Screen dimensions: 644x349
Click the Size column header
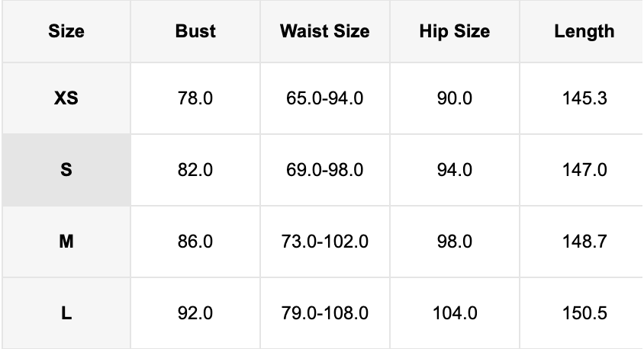[x=66, y=31]
